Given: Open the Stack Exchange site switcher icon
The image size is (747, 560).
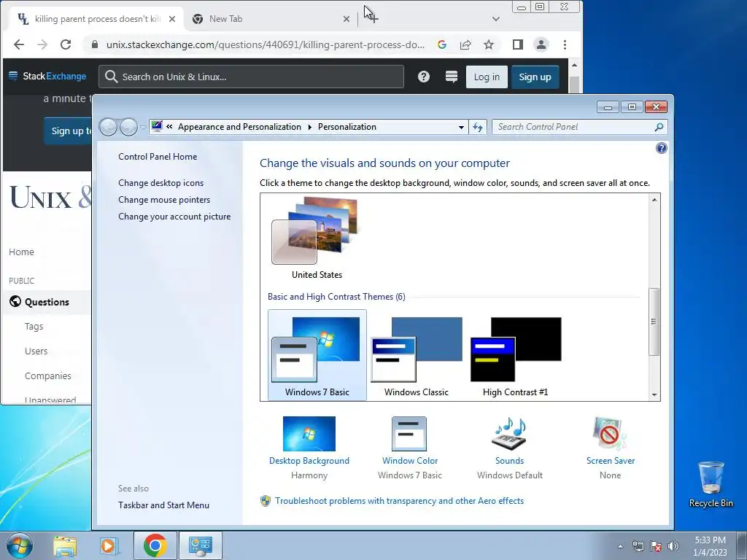Looking at the screenshot, I should [x=451, y=77].
